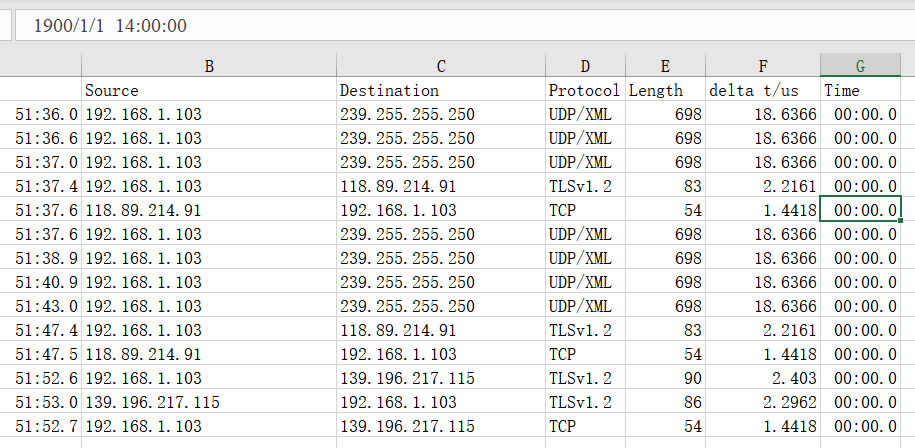The width and height of the screenshot is (915, 448).
Task: Click the selected Time cell in the 51:37.6 row
Action: (x=860, y=210)
